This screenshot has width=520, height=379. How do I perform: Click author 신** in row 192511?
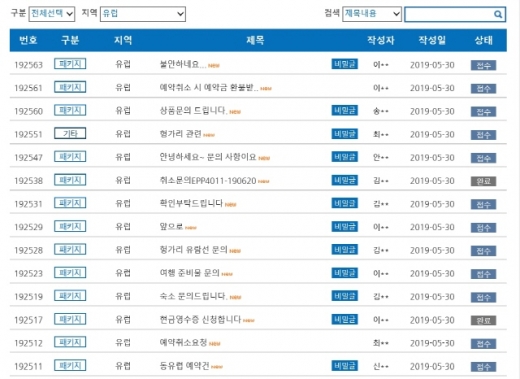381,366
